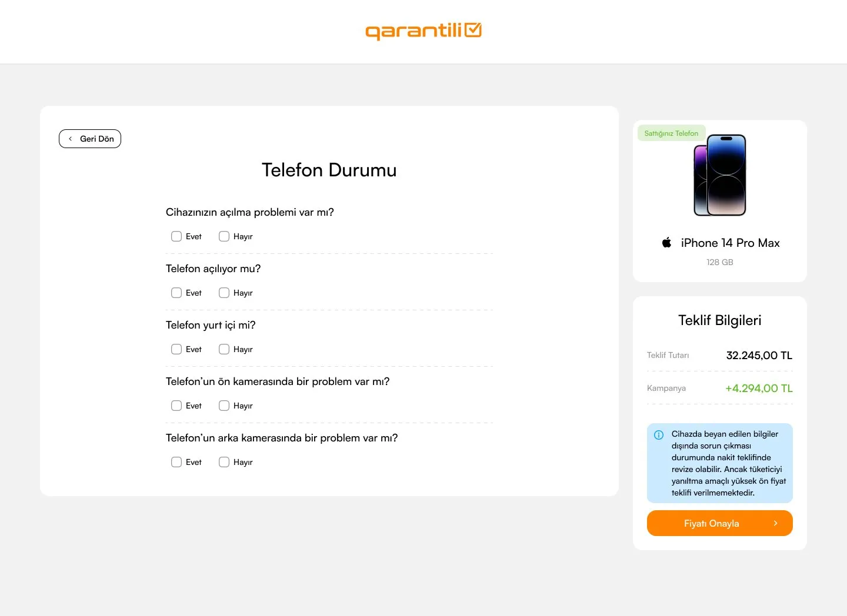847x616 pixels.
Task: Click the Telefon Durumu heading
Action: pyautogui.click(x=329, y=170)
